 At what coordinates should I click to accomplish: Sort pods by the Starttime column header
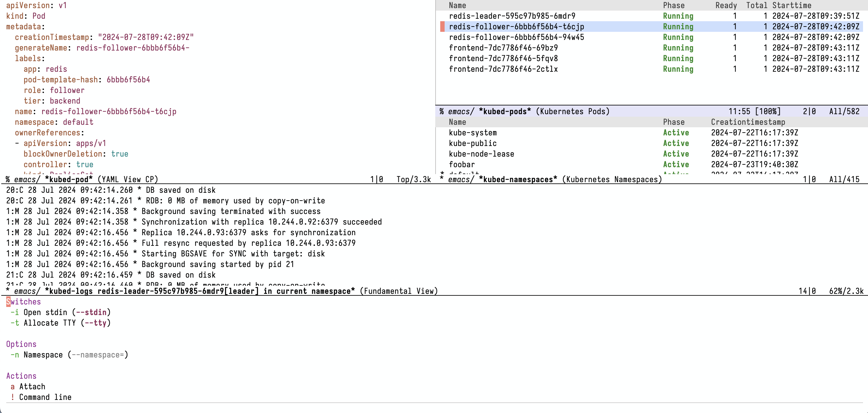[792, 5]
